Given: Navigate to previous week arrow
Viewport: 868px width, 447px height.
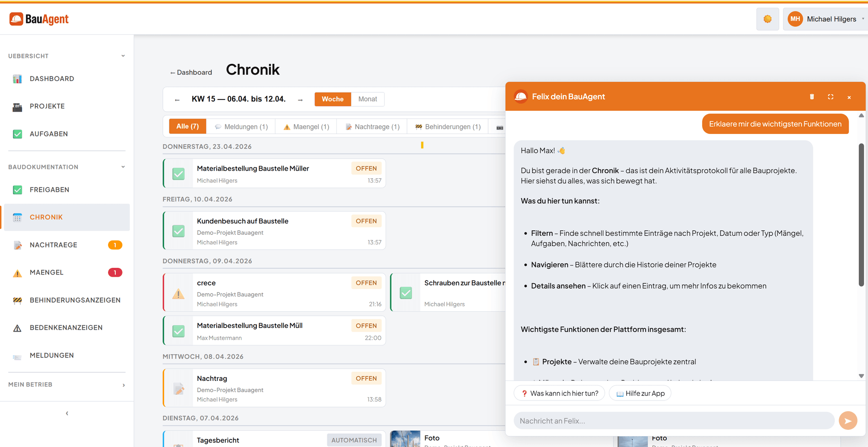Looking at the screenshot, I should point(177,100).
